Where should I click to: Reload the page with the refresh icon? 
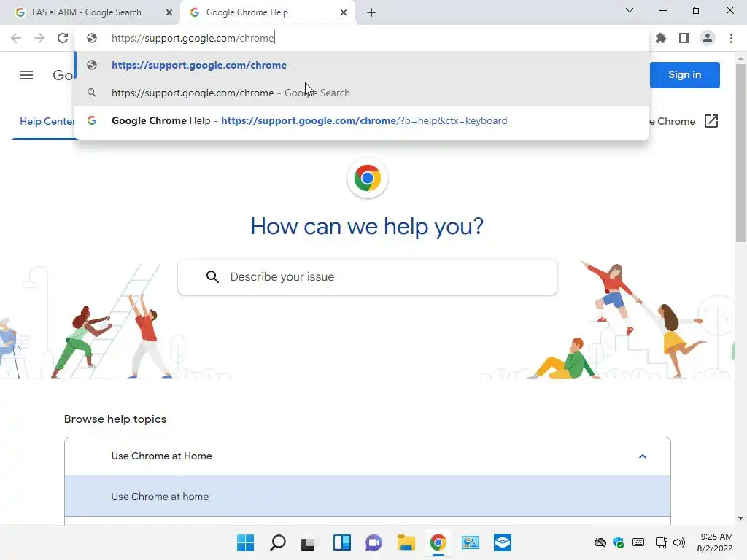[x=63, y=38]
